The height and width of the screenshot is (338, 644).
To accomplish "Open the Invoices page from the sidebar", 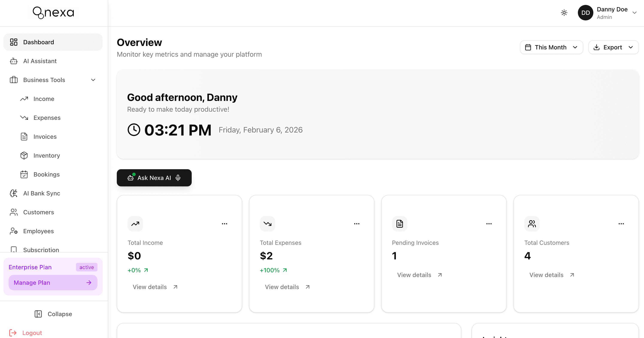I will point(45,137).
